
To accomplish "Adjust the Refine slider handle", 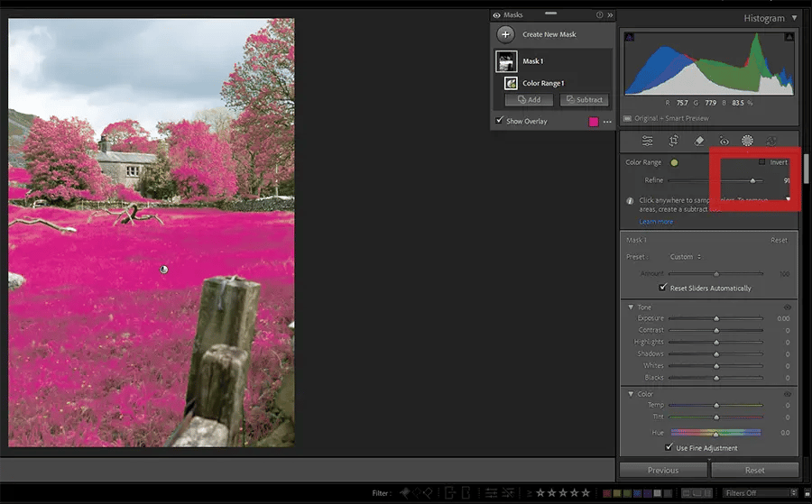I will pyautogui.click(x=752, y=180).
